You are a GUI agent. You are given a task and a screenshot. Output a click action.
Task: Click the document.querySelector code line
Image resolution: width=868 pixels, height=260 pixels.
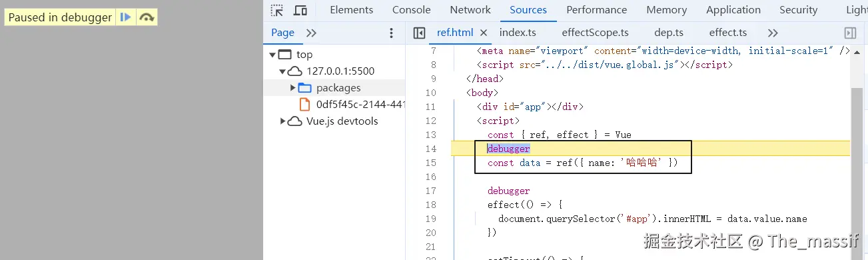[x=653, y=219]
